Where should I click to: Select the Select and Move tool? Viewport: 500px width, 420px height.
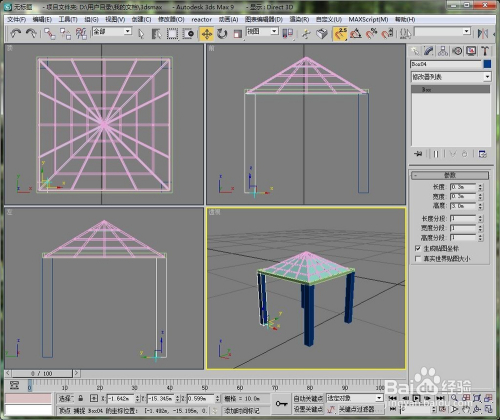(x=207, y=34)
